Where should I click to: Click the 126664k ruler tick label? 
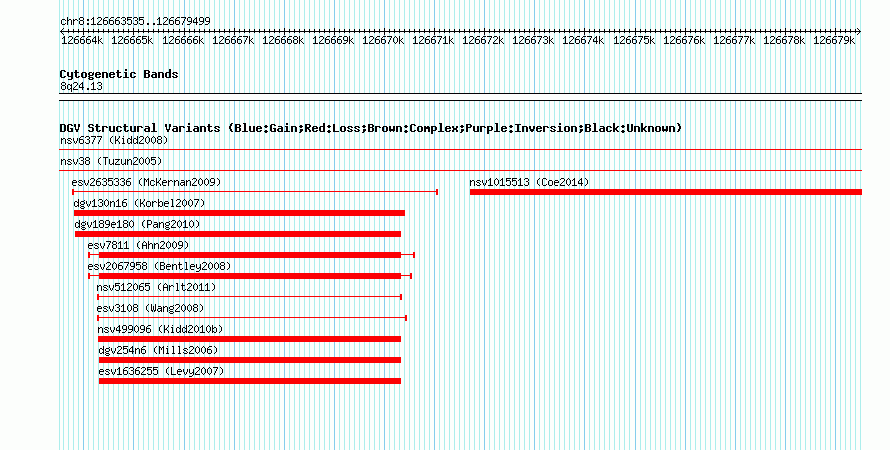pos(82,40)
